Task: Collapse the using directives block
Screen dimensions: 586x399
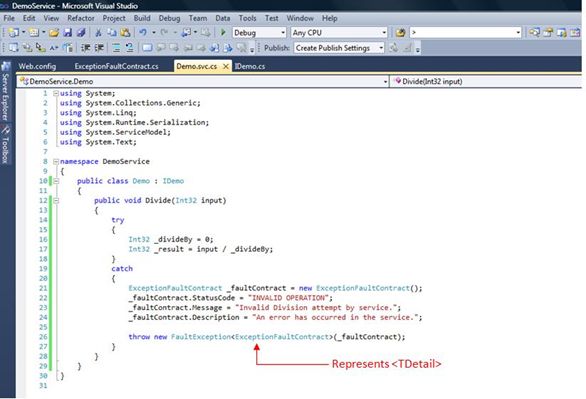Action: pos(56,93)
